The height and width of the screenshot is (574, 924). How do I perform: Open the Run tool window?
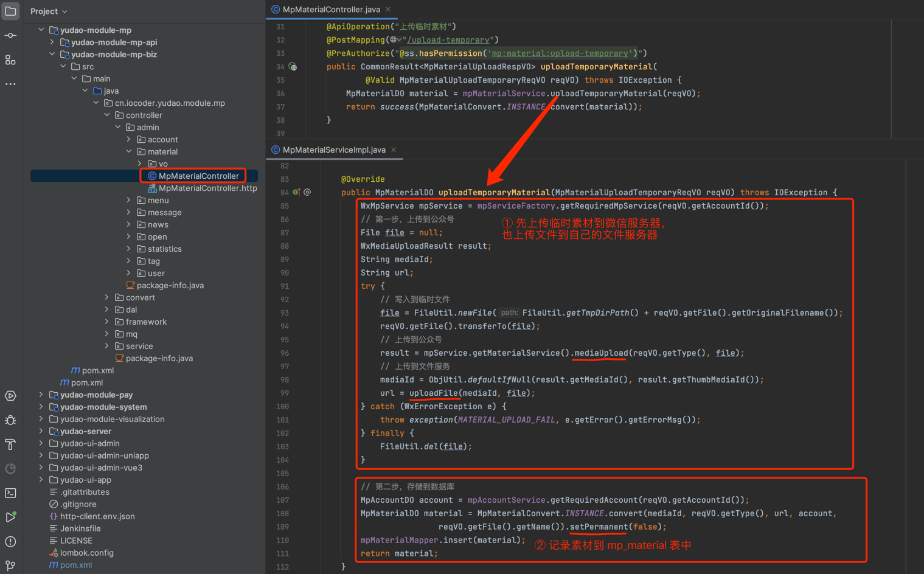[10, 517]
